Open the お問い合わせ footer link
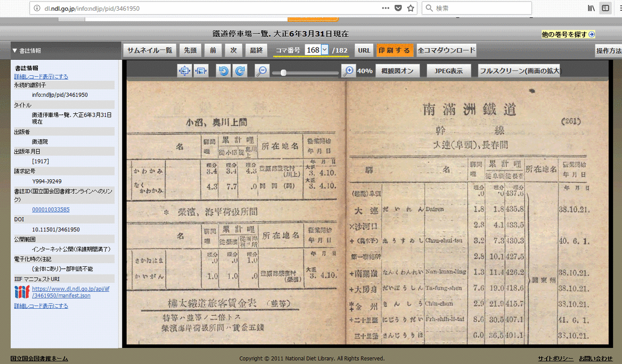 pyautogui.click(x=596, y=359)
